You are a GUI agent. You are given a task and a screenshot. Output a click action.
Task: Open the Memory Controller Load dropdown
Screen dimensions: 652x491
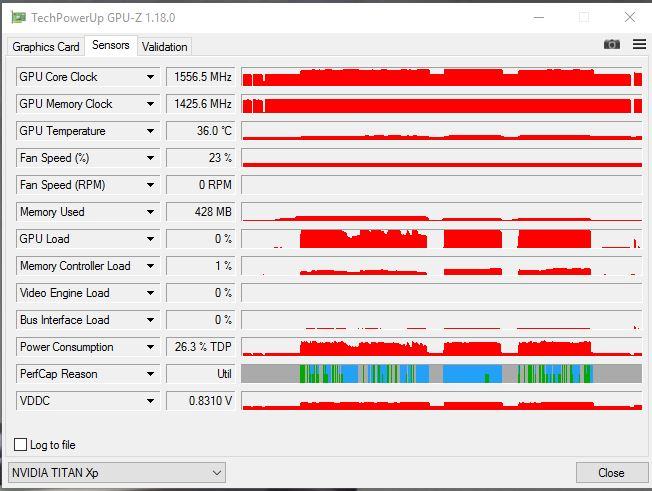[151, 266]
